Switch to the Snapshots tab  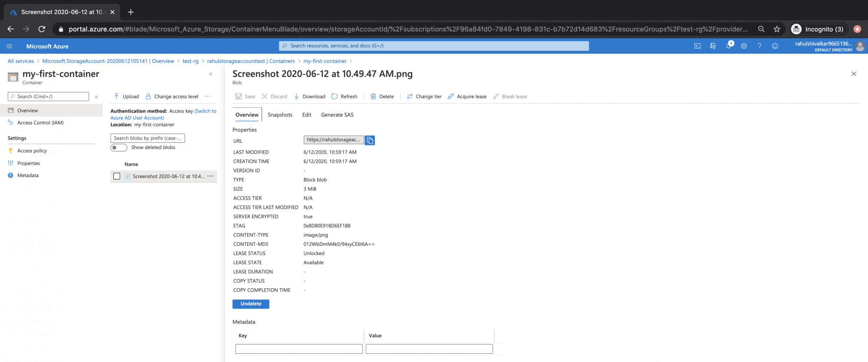(280, 115)
